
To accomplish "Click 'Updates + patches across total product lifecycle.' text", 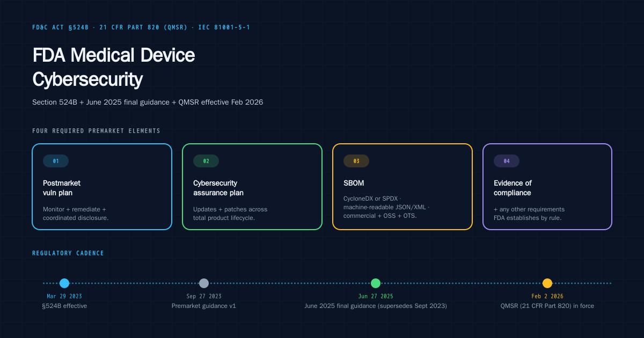I will (230, 214).
